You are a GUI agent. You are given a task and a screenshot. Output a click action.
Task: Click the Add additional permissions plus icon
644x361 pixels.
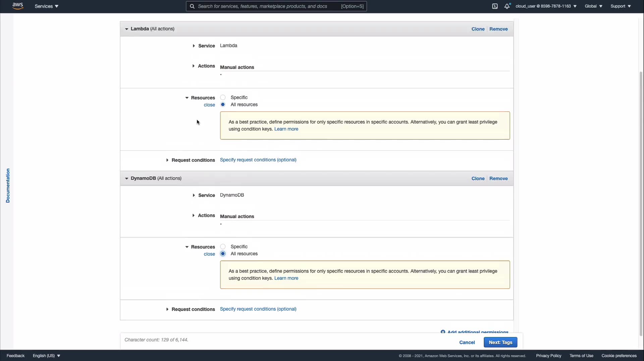[443, 332]
